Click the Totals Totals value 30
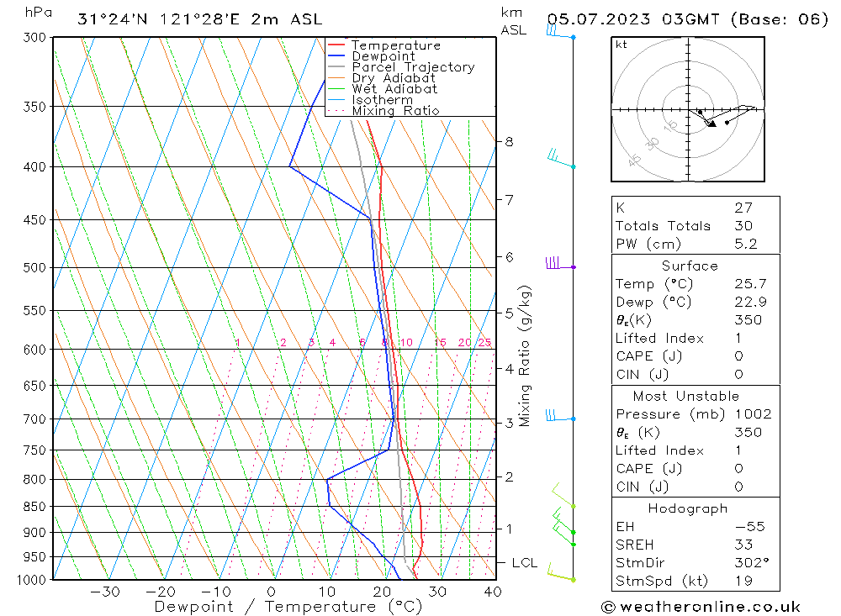This screenshot has height=616, width=841. [x=743, y=226]
